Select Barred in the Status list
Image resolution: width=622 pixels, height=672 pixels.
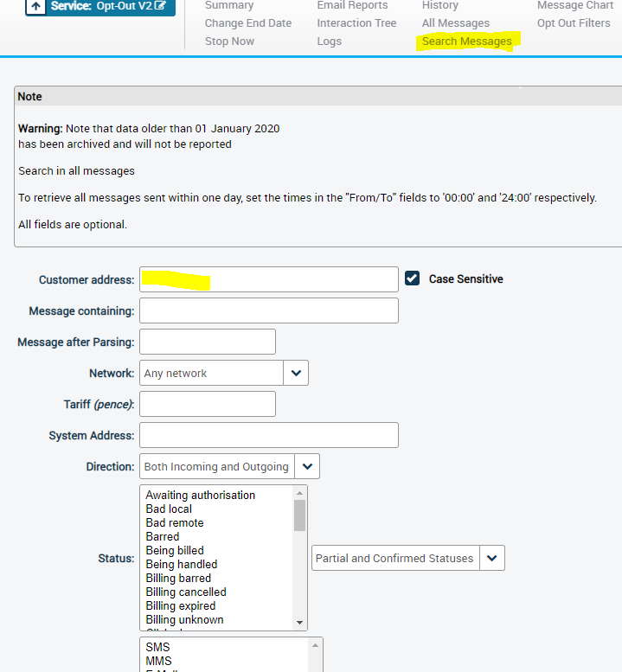tap(163, 536)
